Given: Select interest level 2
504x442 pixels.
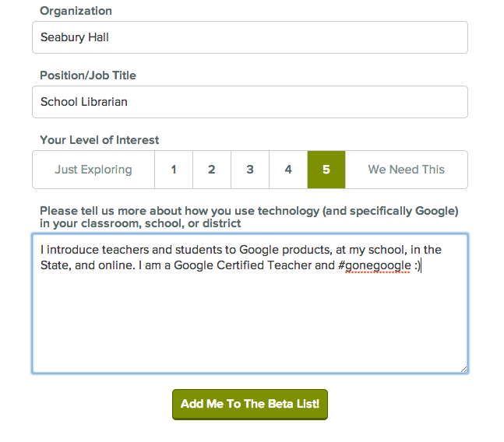Looking at the screenshot, I should 212,170.
